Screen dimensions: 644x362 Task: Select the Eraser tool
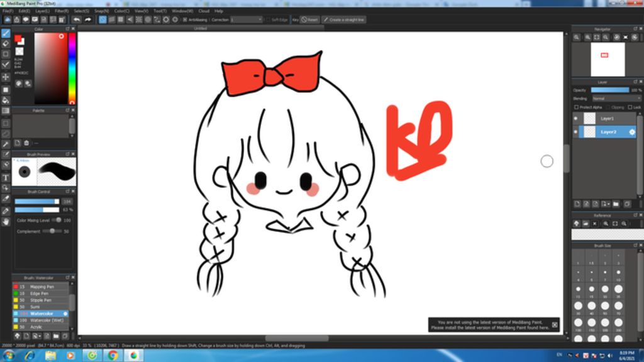point(6,43)
